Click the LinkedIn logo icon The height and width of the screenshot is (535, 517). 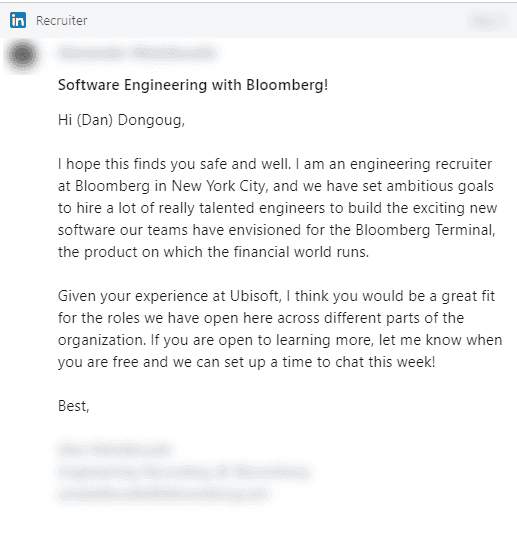[x=18, y=20]
